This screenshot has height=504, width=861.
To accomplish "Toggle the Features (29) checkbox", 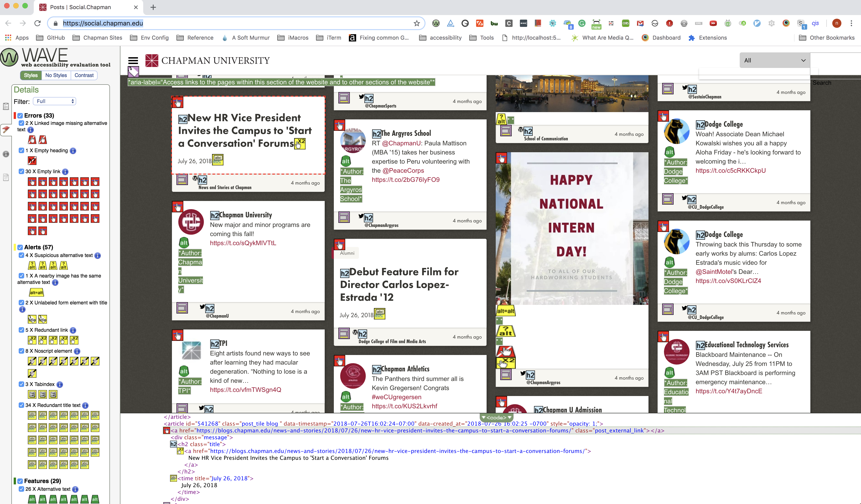I will pos(20,481).
